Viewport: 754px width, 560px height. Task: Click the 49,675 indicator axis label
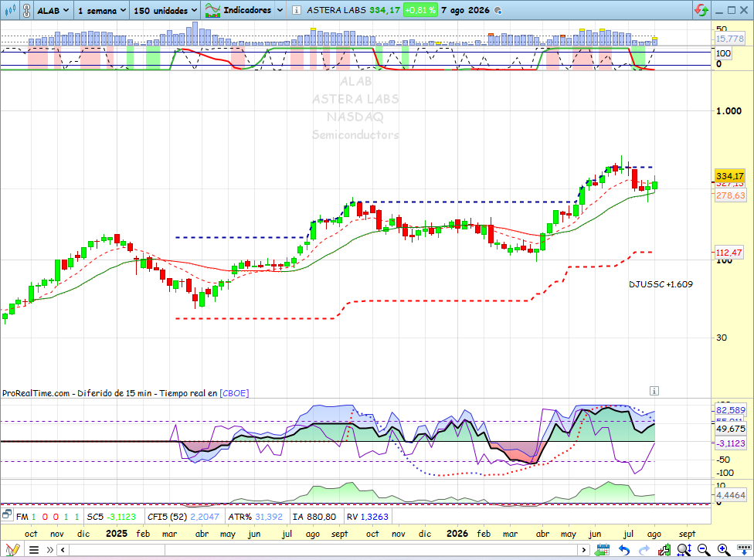(730, 429)
